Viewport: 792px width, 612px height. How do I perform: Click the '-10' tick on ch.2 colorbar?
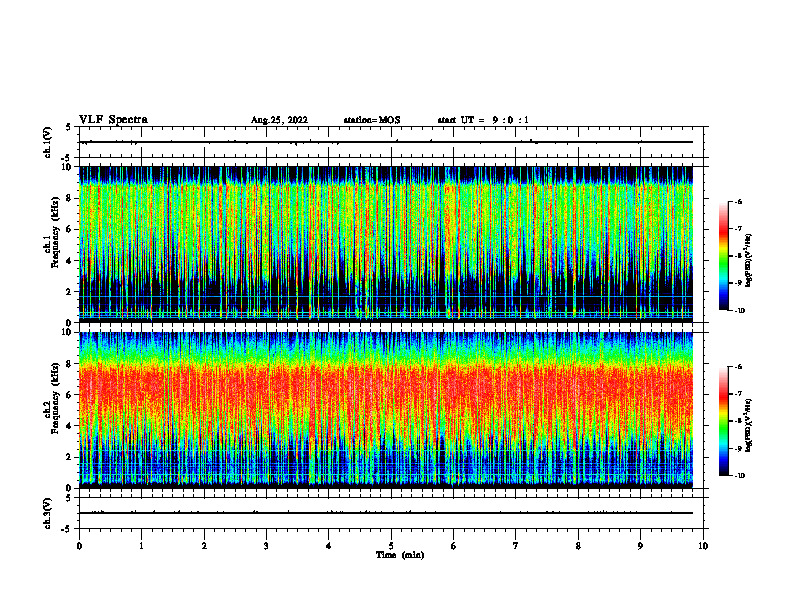pyautogui.click(x=739, y=476)
